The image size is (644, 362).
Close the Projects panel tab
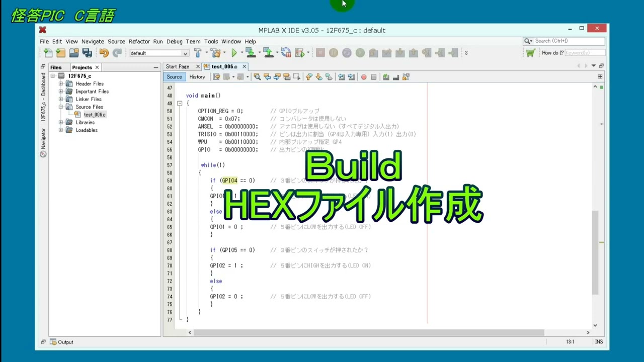point(97,67)
